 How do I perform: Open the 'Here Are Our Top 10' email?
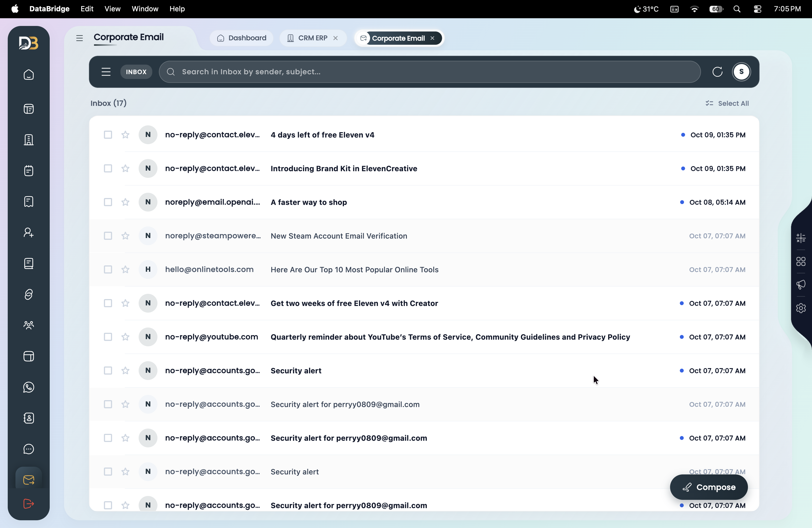(424, 270)
